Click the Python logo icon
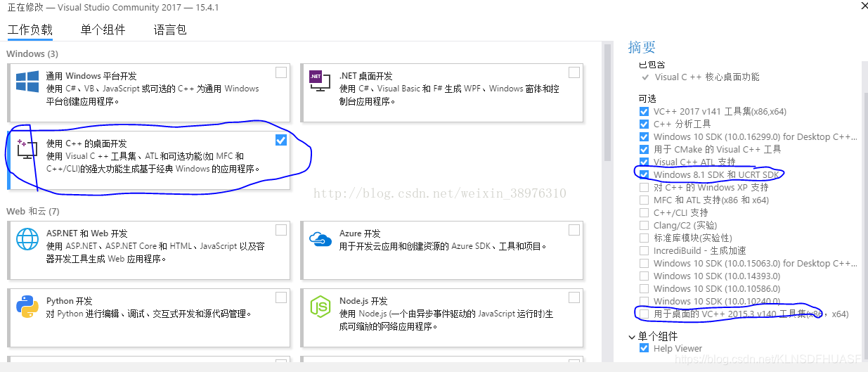 [x=27, y=307]
